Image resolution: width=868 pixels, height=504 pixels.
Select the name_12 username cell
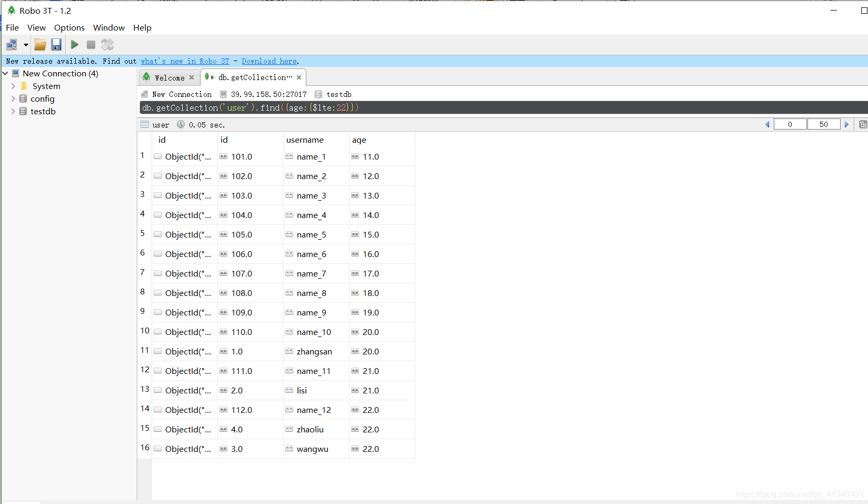316,410
